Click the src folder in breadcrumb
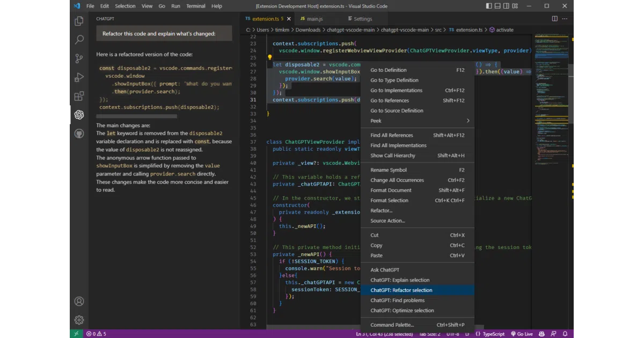Screen dimensions: 644x338 click(x=438, y=30)
